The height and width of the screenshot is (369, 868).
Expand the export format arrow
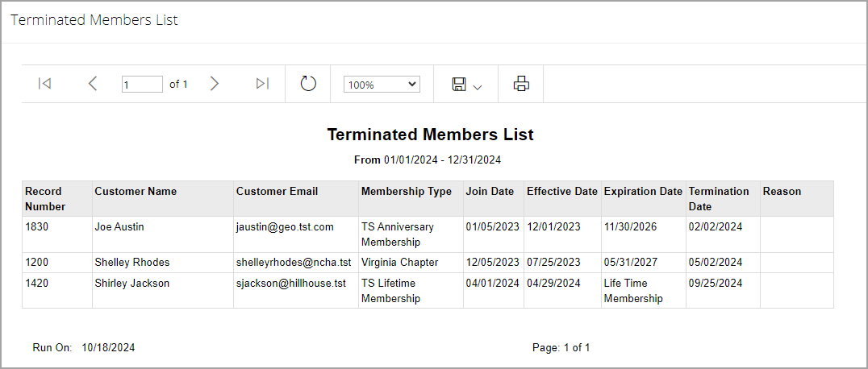point(478,87)
